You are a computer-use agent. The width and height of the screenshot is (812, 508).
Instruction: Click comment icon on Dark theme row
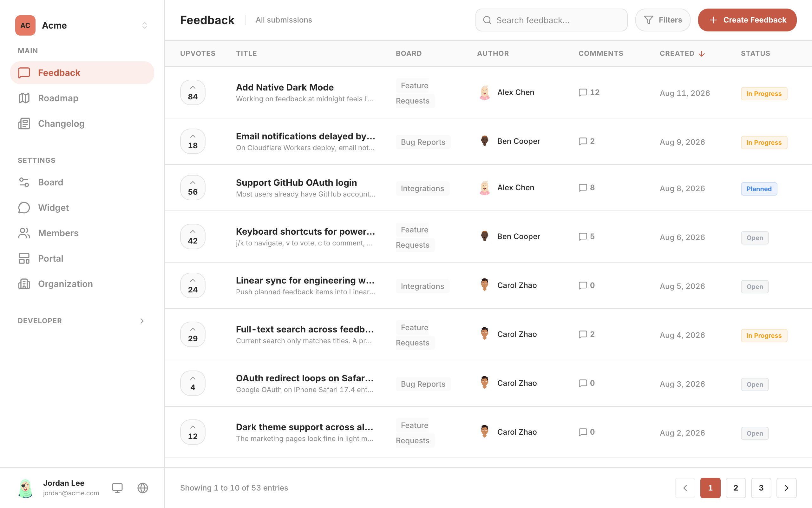click(583, 432)
